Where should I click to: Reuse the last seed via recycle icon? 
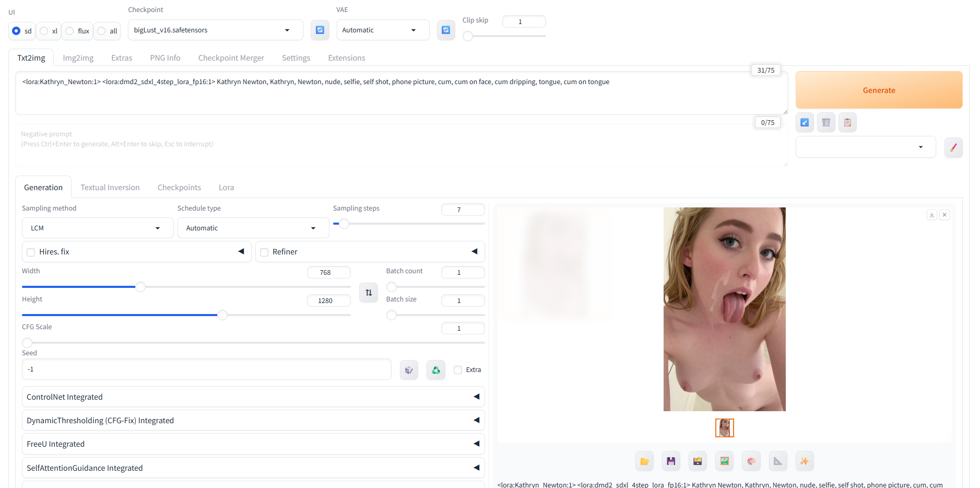pyautogui.click(x=436, y=370)
